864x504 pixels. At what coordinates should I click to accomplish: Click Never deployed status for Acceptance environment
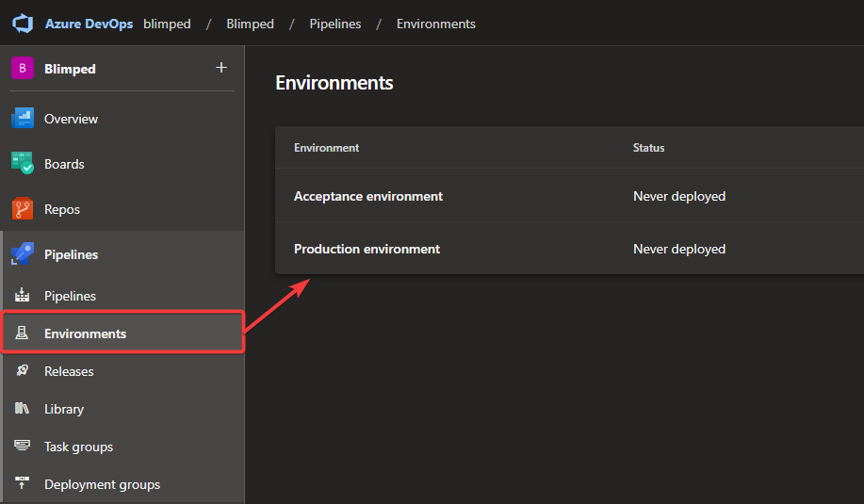(x=678, y=196)
